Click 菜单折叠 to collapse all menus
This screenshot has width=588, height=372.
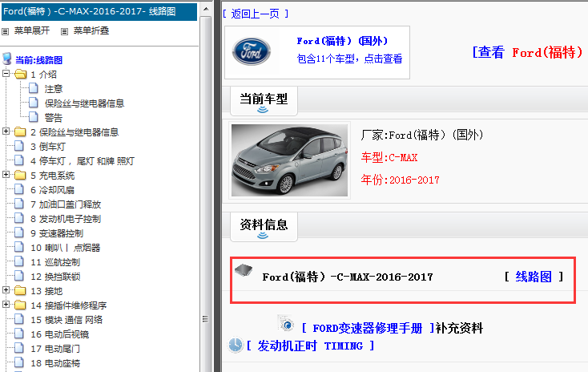(x=91, y=30)
